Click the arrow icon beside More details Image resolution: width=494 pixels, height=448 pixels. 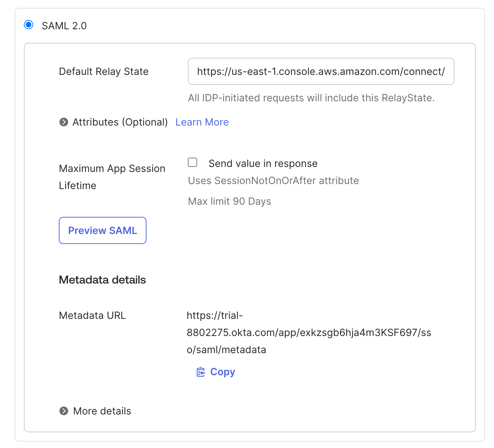(64, 411)
